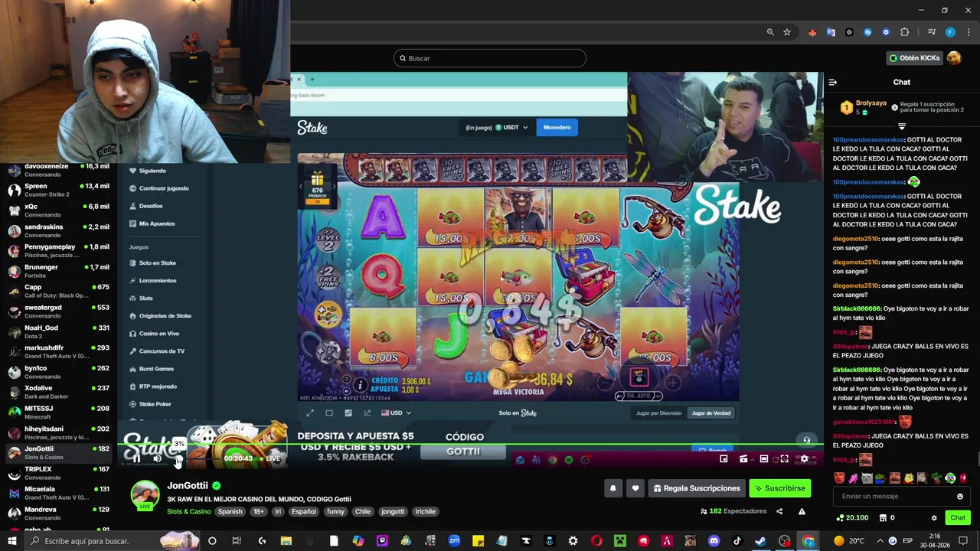This screenshot has width=980, height=551.
Task: Click the slot game fullscreen expand icon
Action: (x=310, y=413)
